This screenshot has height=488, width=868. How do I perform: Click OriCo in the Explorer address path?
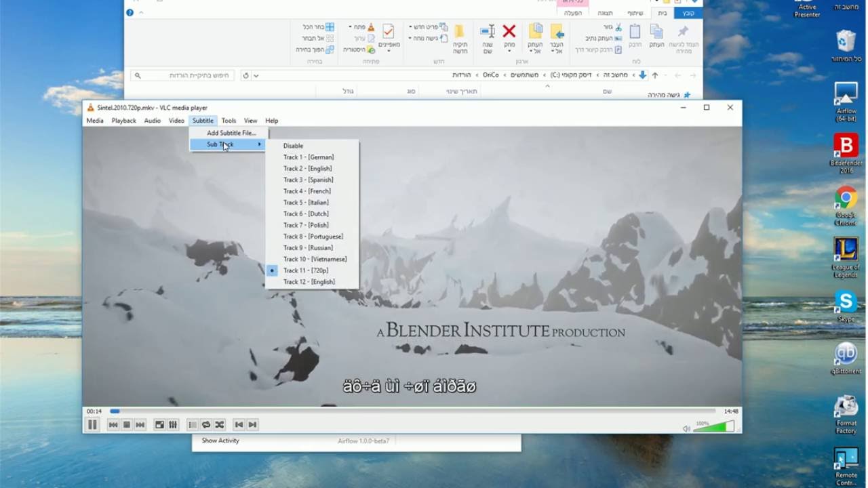pos(491,75)
